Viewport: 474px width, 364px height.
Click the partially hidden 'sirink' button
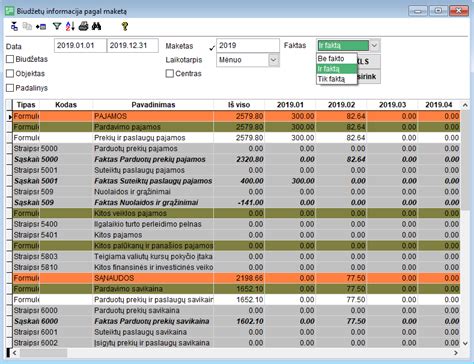point(368,77)
